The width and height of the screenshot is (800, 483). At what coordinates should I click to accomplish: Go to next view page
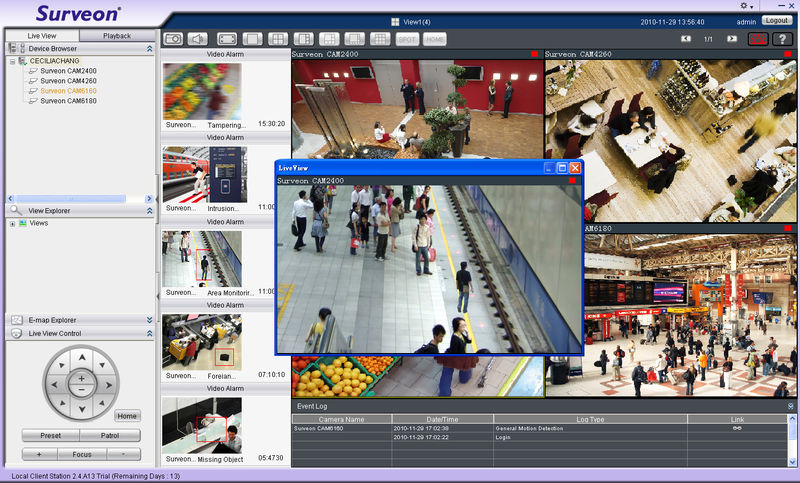point(732,39)
